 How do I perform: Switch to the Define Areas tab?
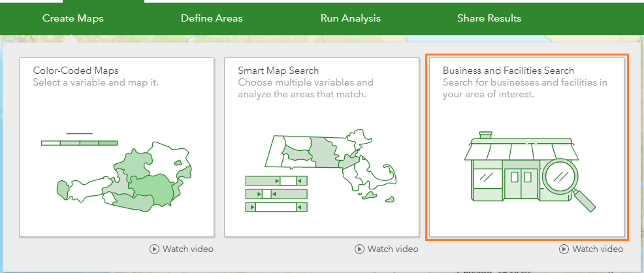[212, 18]
